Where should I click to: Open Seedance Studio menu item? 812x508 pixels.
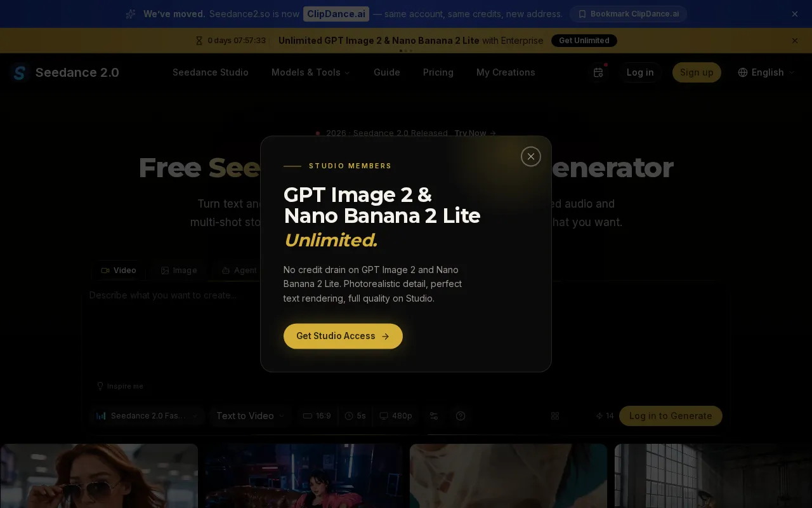pos(211,72)
